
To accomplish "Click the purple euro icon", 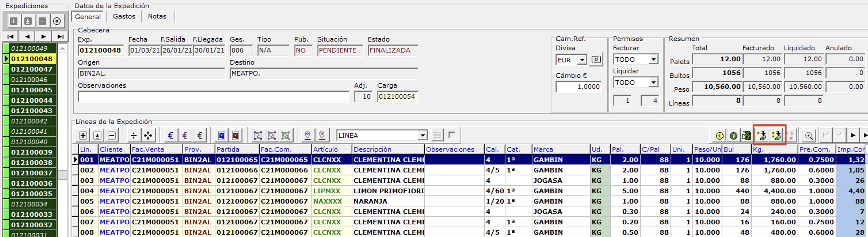I will pos(185,136).
